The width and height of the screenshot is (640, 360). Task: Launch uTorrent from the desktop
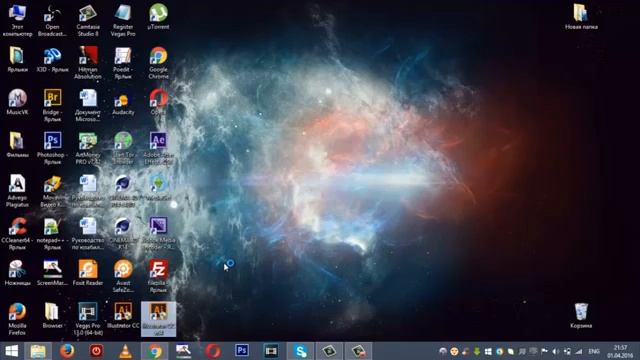tap(158, 17)
